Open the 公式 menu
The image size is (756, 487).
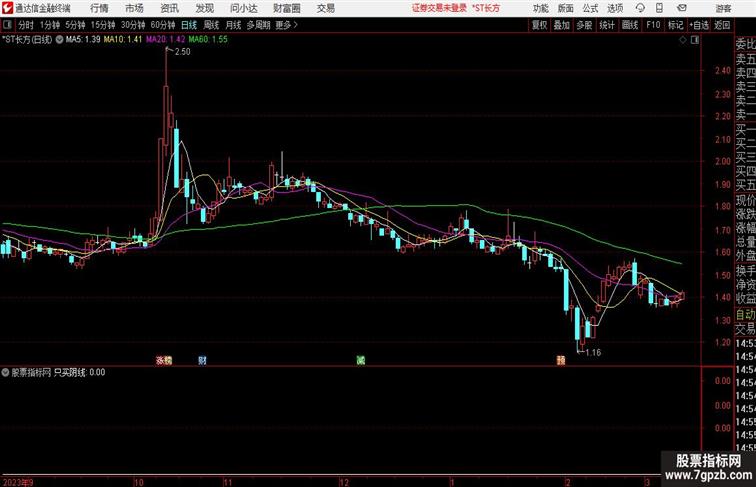click(590, 8)
